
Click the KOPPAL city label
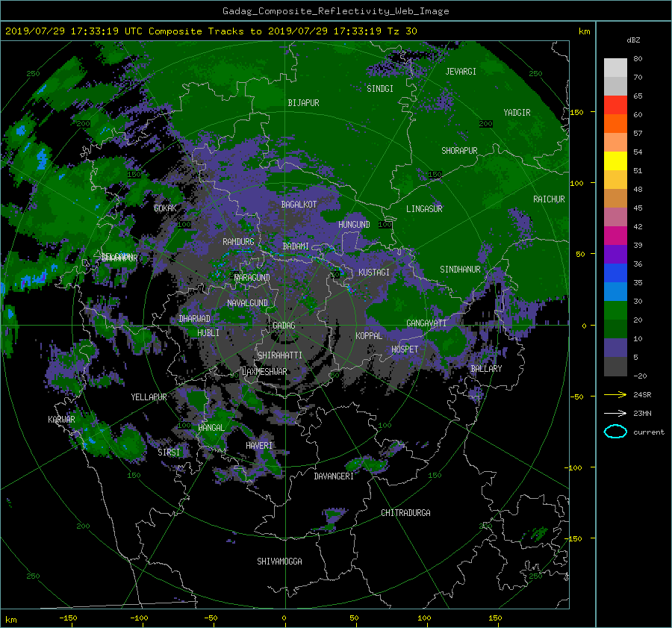369,336
